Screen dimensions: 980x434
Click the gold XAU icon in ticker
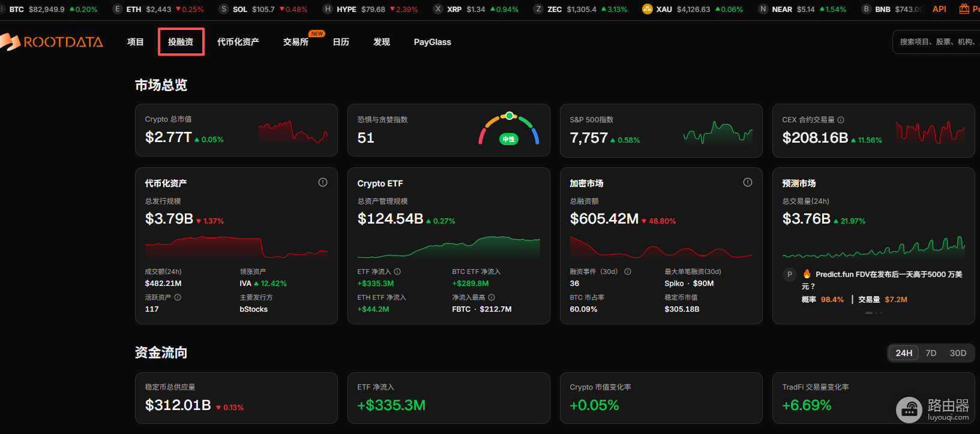[x=647, y=9]
